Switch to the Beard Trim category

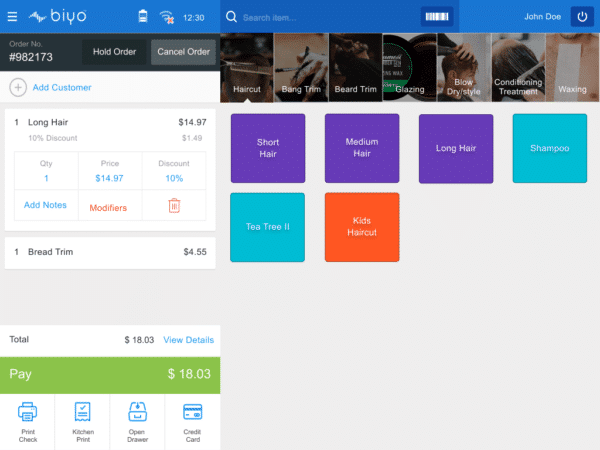(355, 67)
